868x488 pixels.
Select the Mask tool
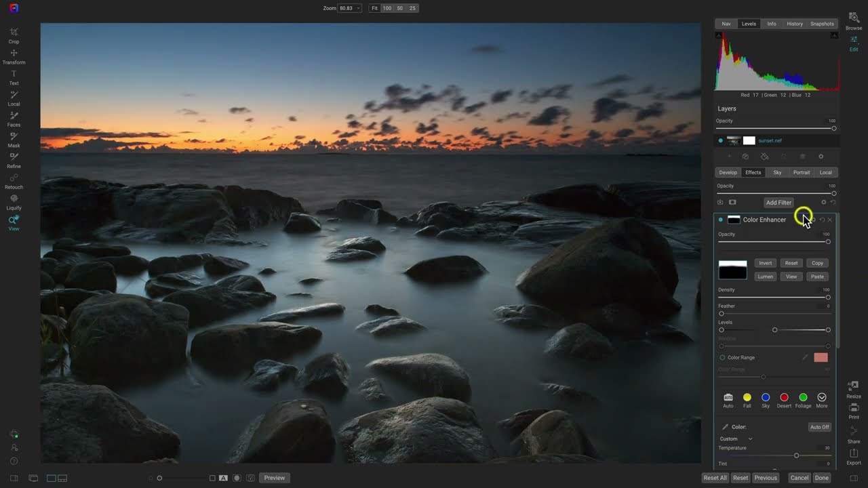[14, 140]
